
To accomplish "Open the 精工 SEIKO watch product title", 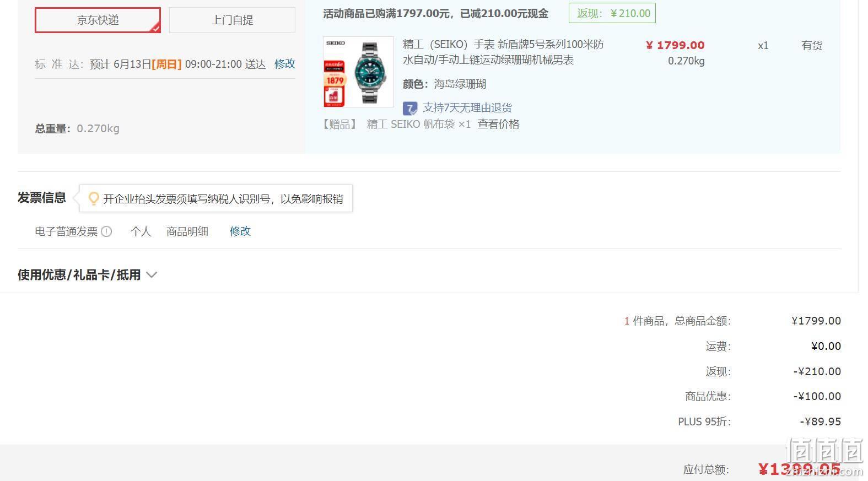I will 503,52.
